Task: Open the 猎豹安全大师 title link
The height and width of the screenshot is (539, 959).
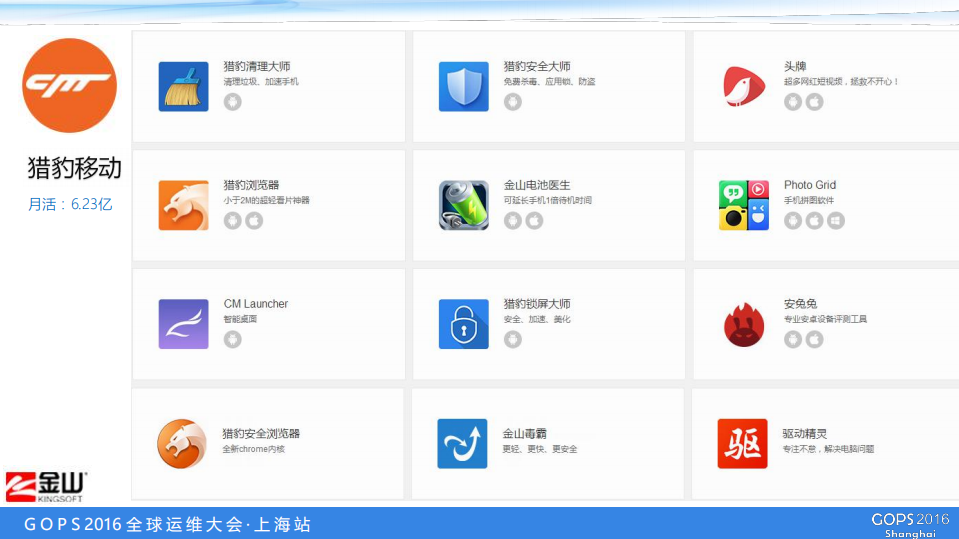Action: tap(537, 66)
